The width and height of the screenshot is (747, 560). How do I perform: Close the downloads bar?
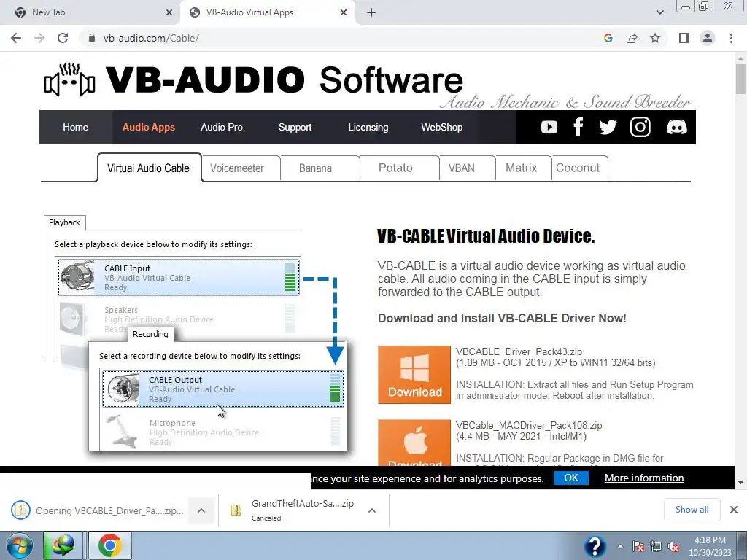[x=734, y=510]
